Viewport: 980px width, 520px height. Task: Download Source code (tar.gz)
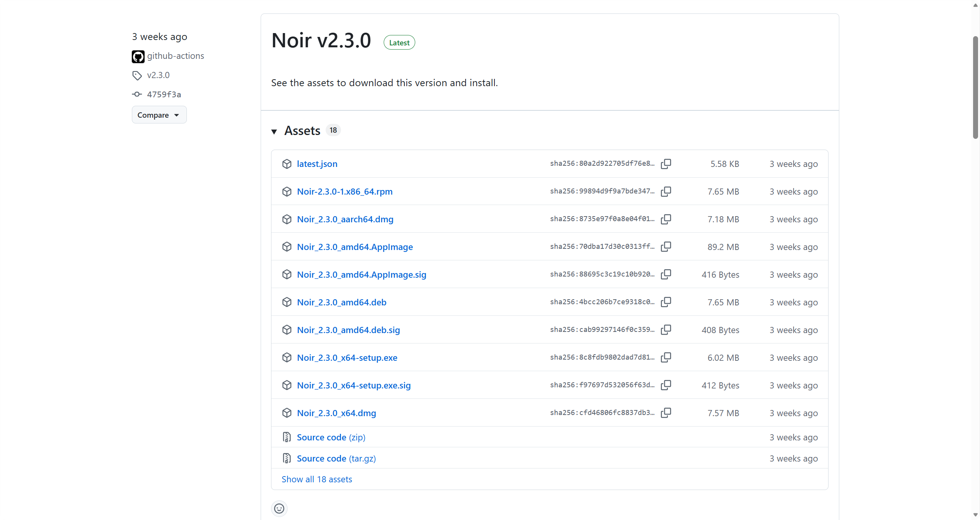pos(336,458)
